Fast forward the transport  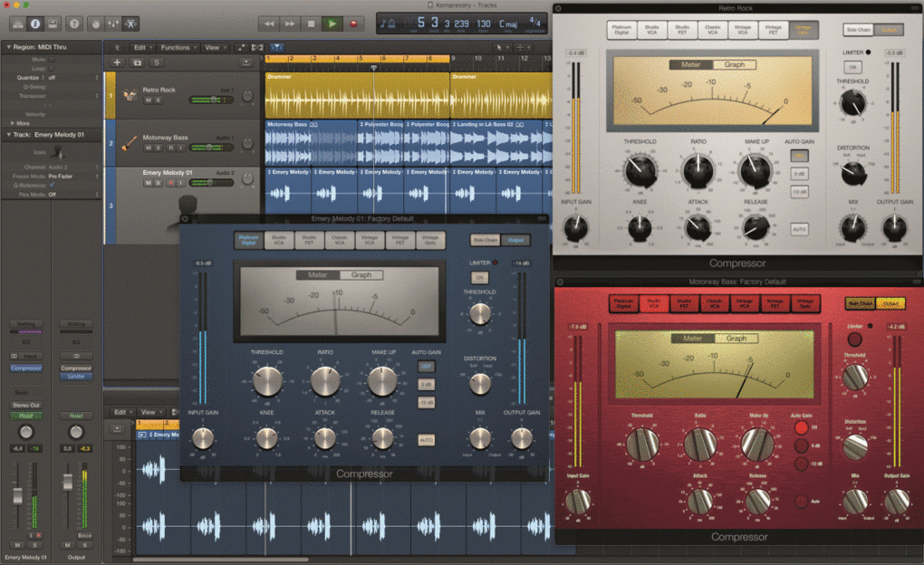click(x=290, y=24)
